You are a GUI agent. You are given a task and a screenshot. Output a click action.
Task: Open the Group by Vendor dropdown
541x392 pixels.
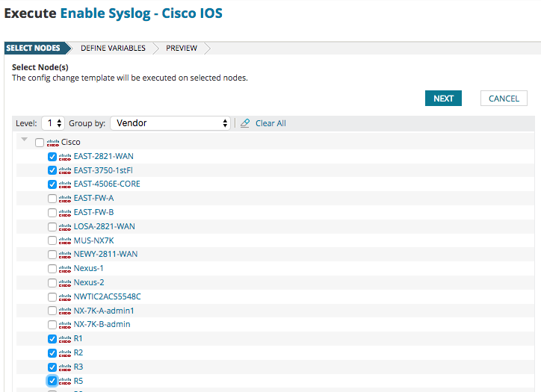pos(170,123)
